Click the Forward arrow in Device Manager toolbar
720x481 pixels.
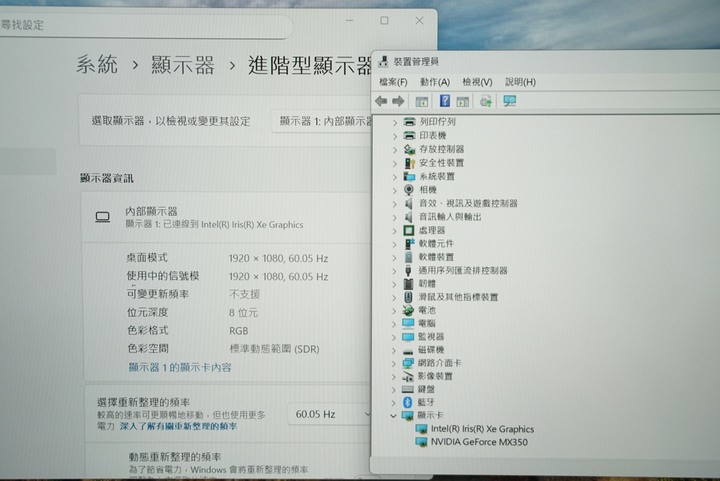[x=398, y=101]
